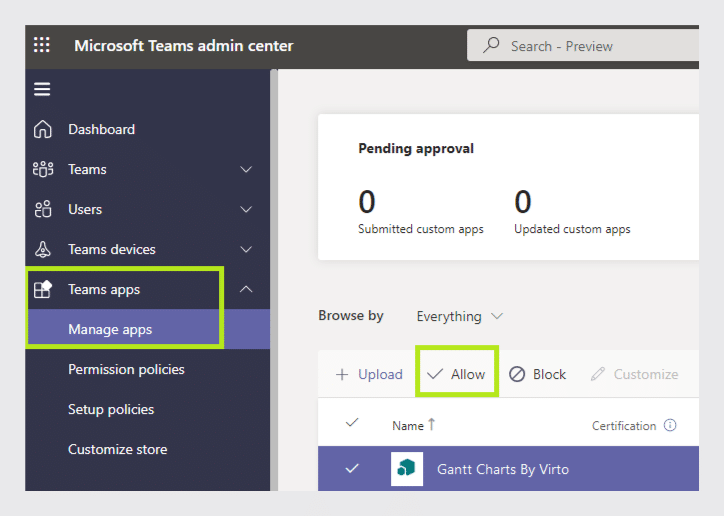Image resolution: width=724 pixels, height=516 pixels.
Task: Click the Teams devices bell icon
Action: (43, 249)
